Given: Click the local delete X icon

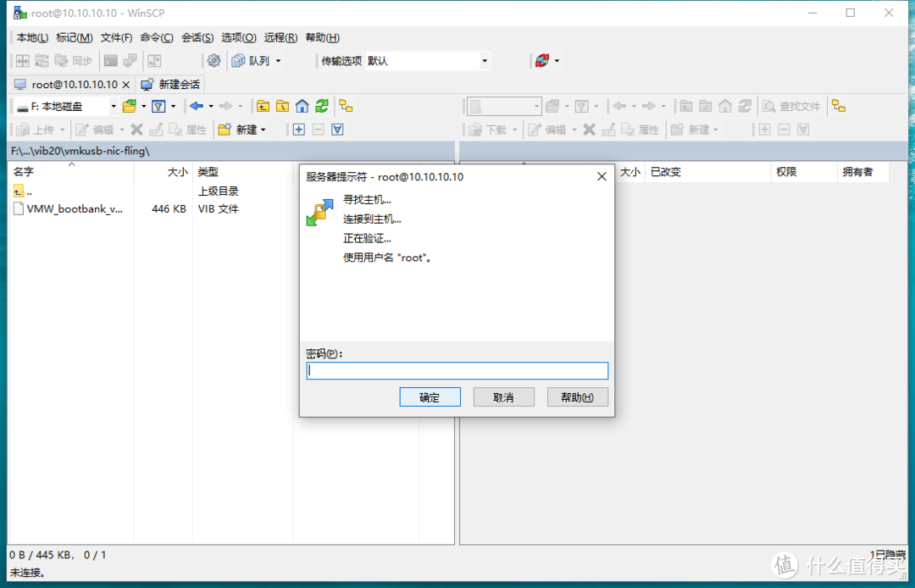Looking at the screenshot, I should (136, 130).
